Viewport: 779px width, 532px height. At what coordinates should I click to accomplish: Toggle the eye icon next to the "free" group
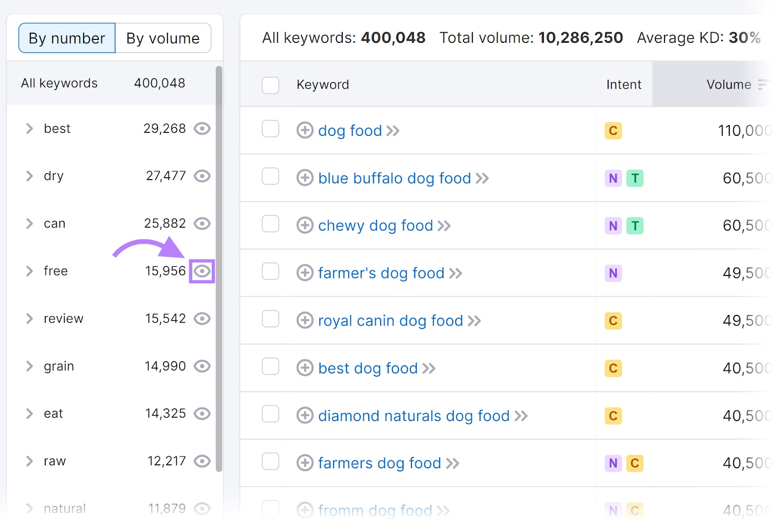[202, 271]
